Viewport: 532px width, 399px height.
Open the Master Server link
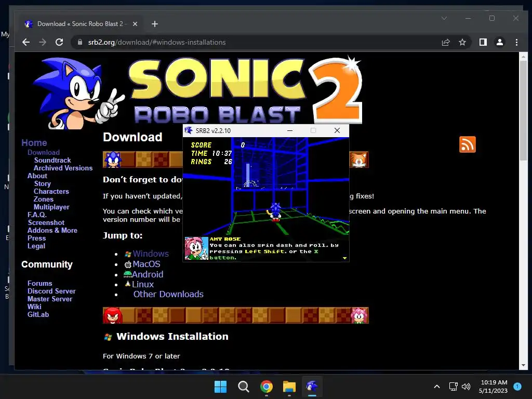pos(50,299)
